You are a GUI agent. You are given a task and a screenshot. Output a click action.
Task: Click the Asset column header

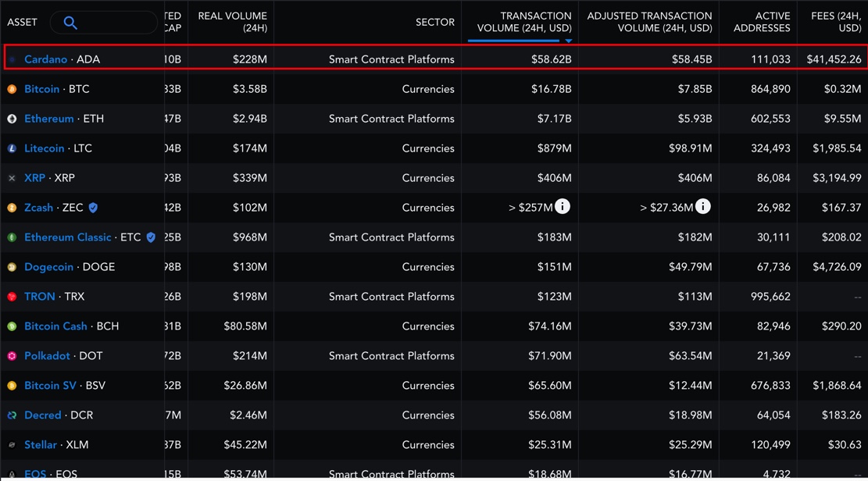(x=22, y=23)
